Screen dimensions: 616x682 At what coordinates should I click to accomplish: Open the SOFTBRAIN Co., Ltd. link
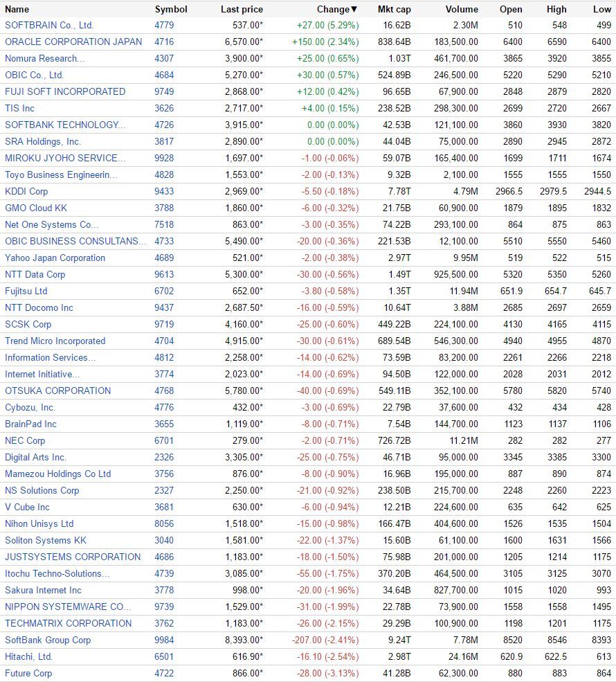(49, 25)
